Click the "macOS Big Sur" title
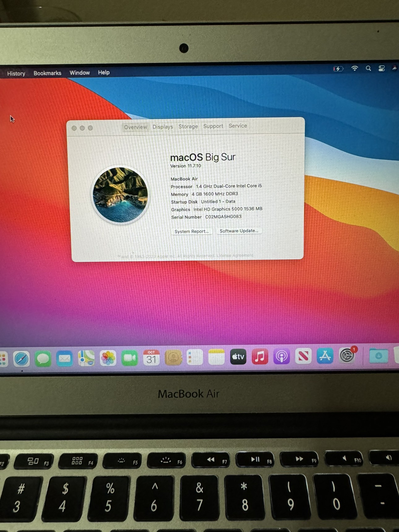Viewport: 399px width, 532px height. [203, 157]
